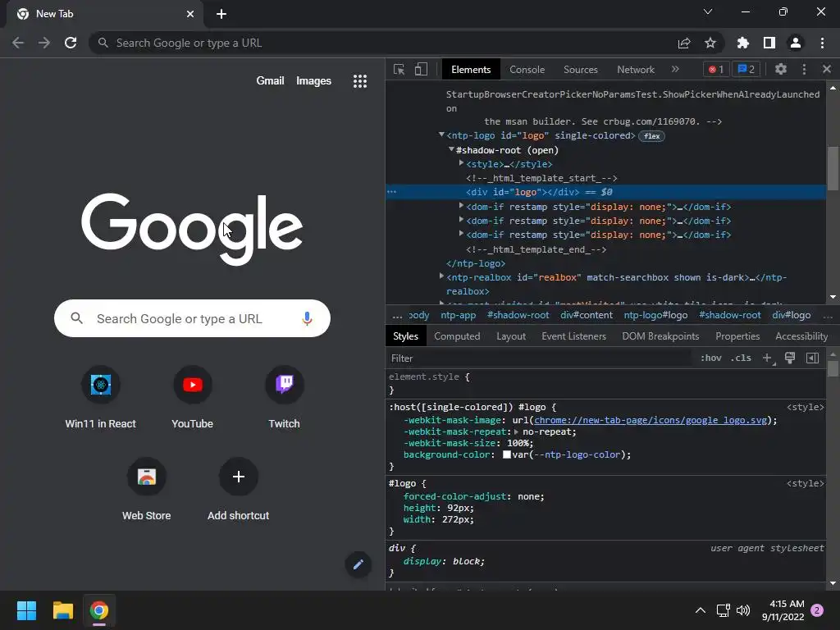Close the DevTools panel
840x630 pixels.
[x=827, y=69]
